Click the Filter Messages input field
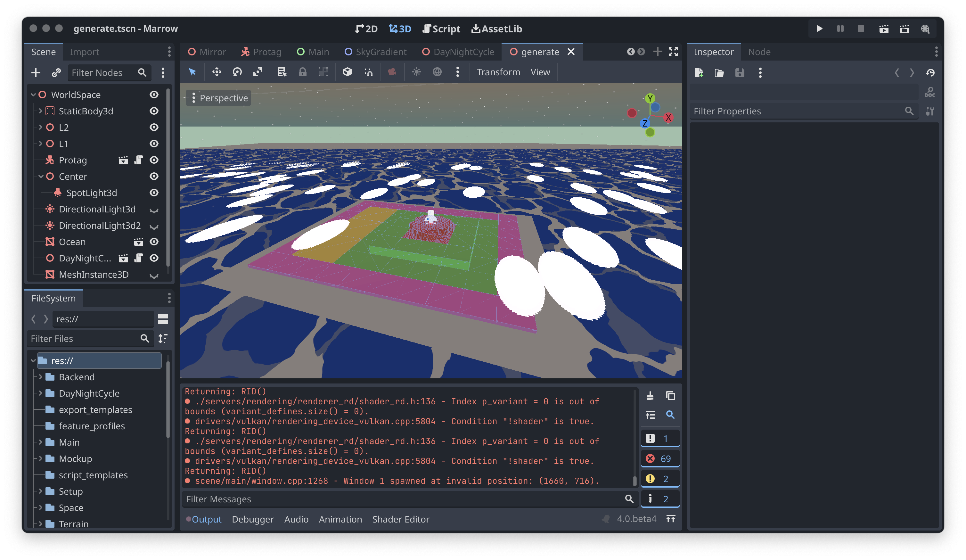Screen dimensions: 966x560 (403, 499)
